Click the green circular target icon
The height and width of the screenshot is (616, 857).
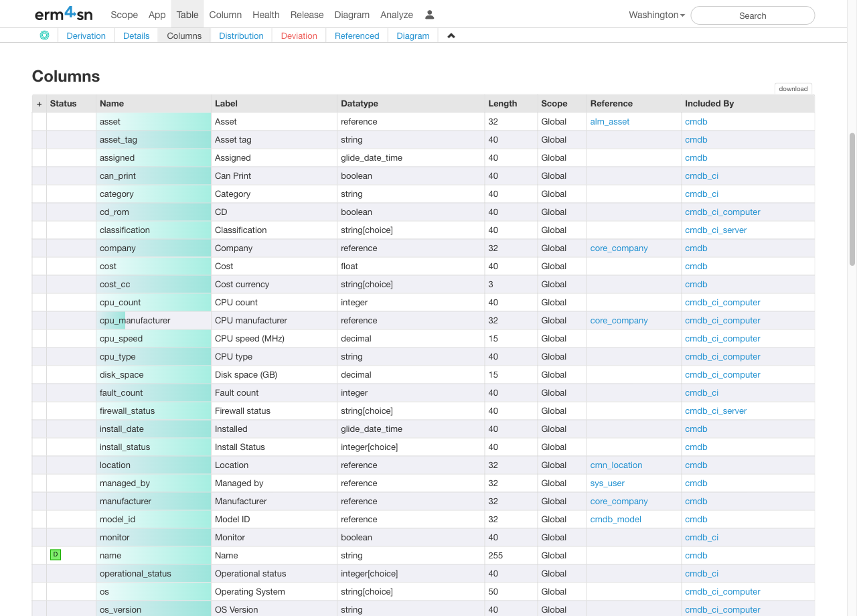[x=44, y=35]
